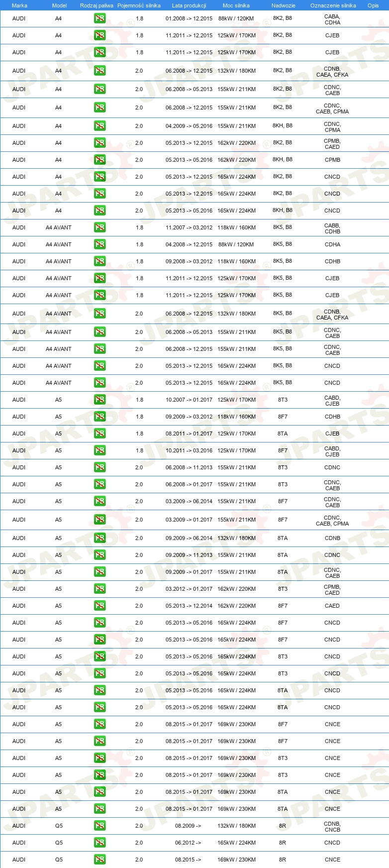Click petrol icon in A4 88kW/120KM 8K2 row
The image size is (389, 868).
(99, 18)
